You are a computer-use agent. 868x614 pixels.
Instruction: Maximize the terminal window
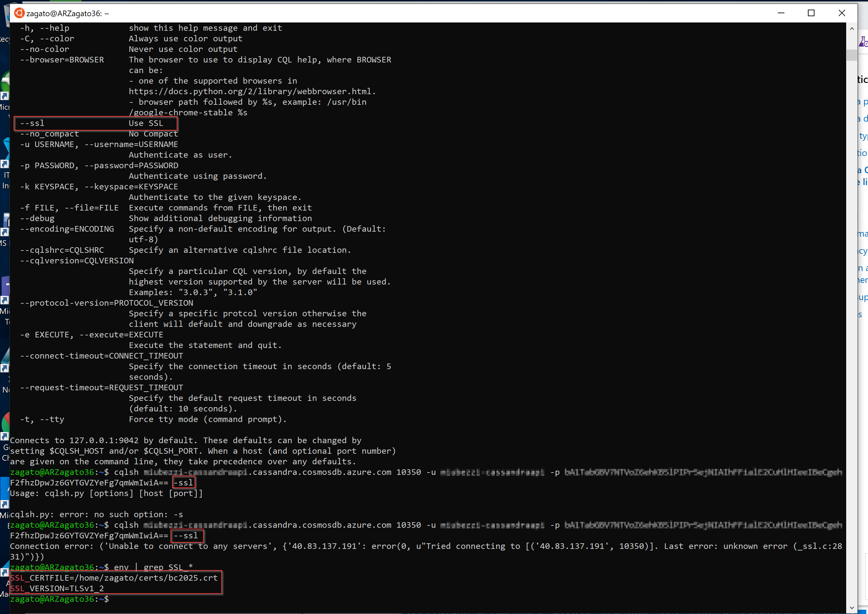tap(811, 13)
